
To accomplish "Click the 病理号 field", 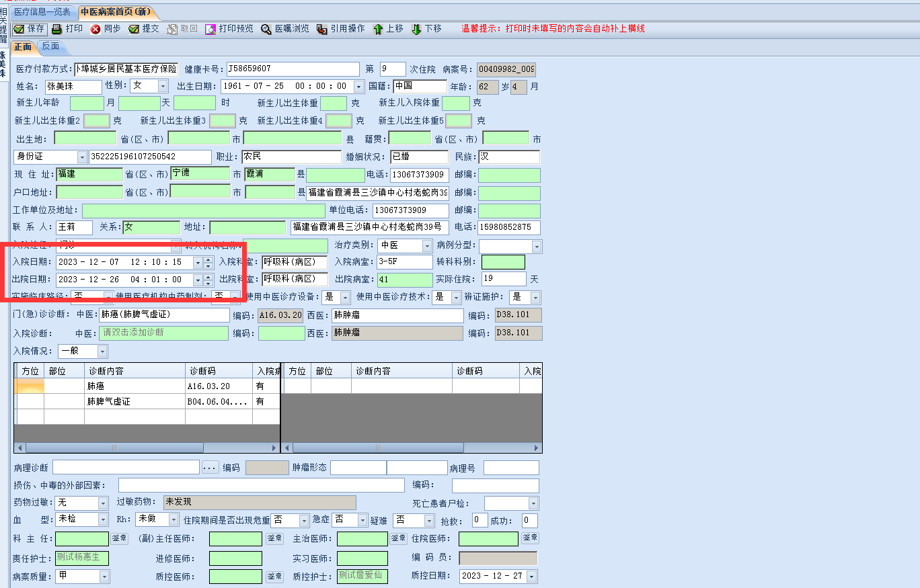I will (511, 468).
